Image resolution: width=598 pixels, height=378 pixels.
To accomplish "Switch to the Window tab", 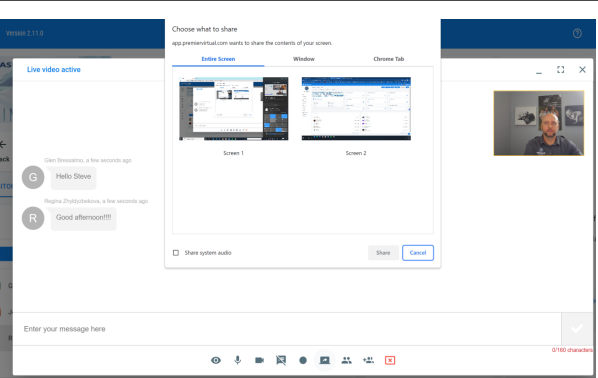I will point(304,59).
